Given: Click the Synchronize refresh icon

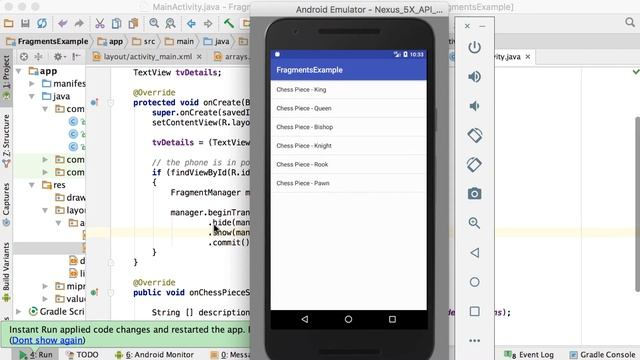Looking at the screenshot, I should click(x=42, y=24).
